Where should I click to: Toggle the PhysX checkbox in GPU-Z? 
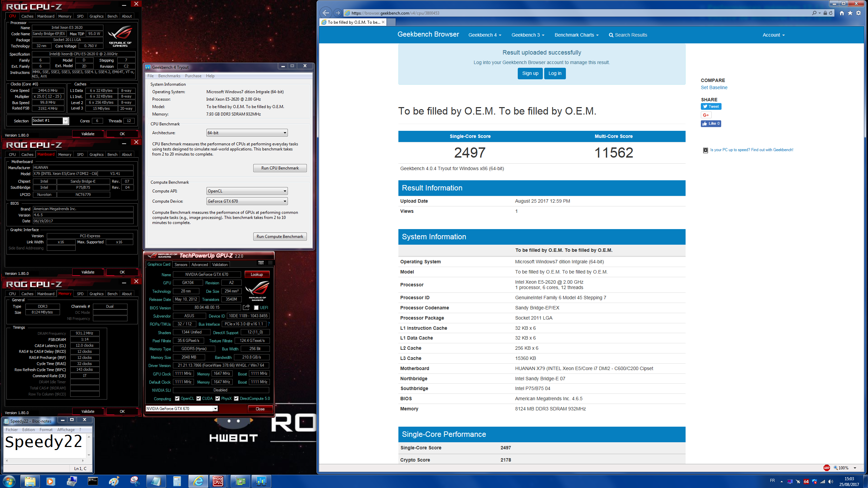tap(218, 399)
